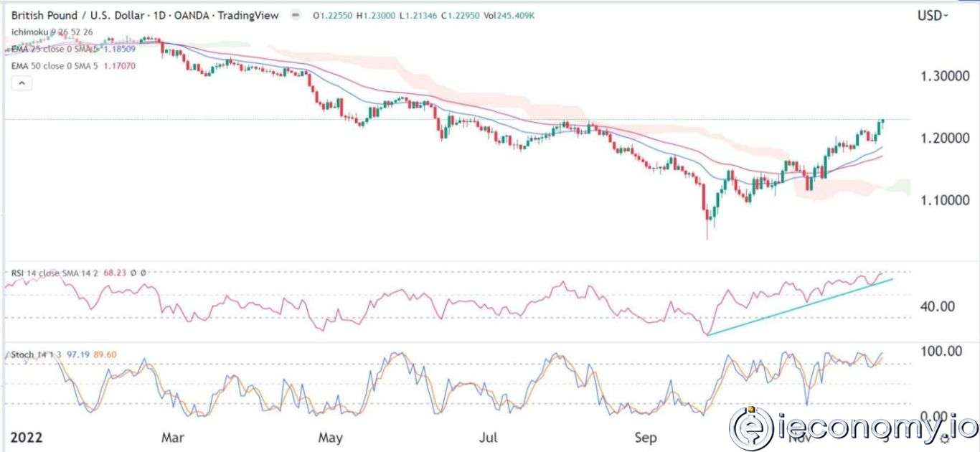Click the minus icon beside TradingView title
980x452 pixels.
pyautogui.click(x=294, y=15)
